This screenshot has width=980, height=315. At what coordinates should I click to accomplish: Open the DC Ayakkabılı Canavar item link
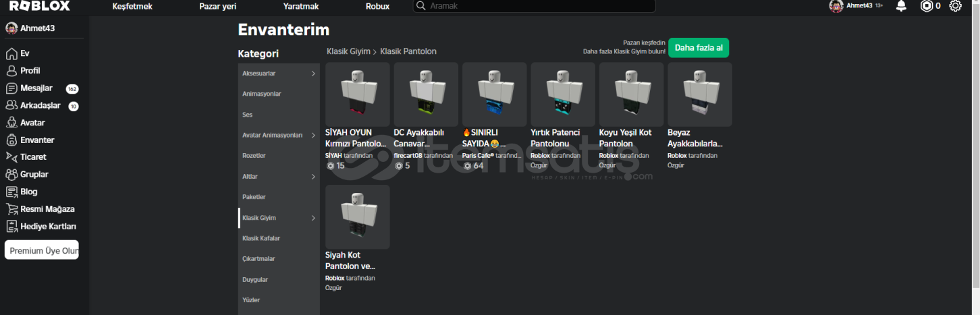(x=418, y=138)
